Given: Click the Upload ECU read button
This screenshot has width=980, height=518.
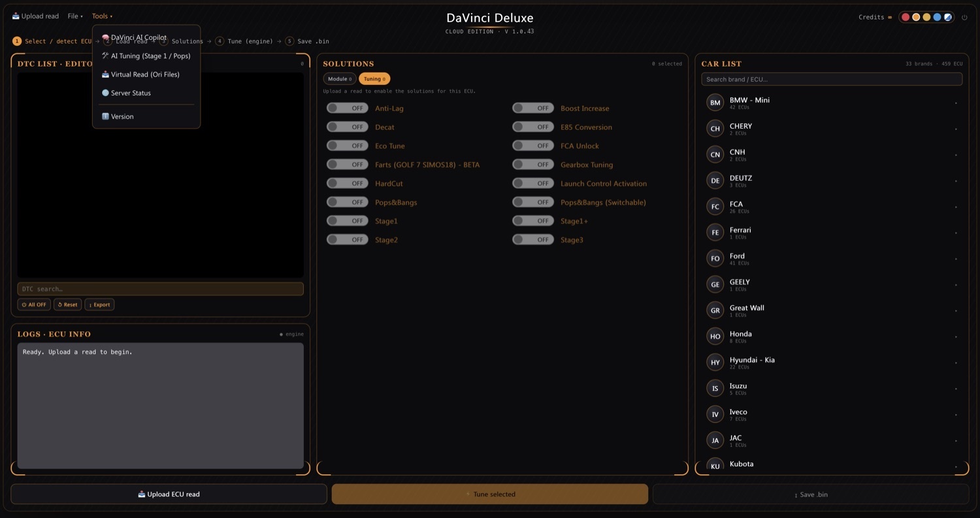Looking at the screenshot, I should pyautogui.click(x=169, y=494).
